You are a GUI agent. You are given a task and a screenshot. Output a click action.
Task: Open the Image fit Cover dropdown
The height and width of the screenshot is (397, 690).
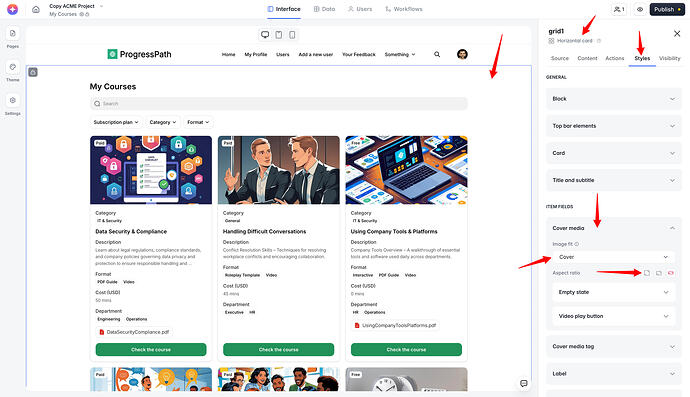click(613, 257)
